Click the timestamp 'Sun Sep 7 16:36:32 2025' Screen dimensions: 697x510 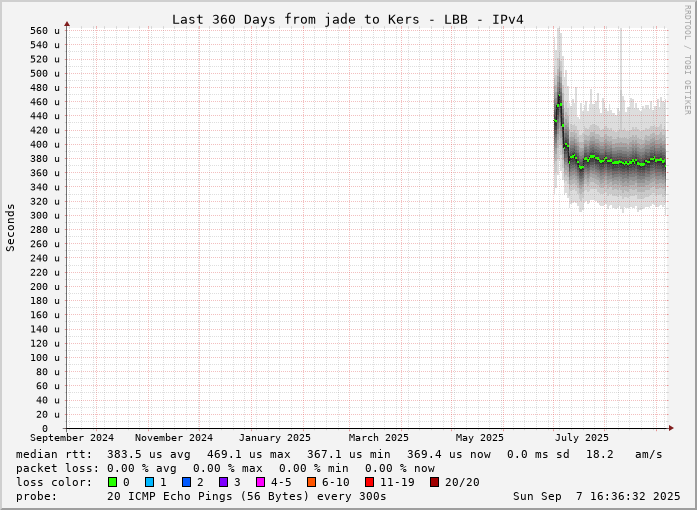click(x=597, y=496)
